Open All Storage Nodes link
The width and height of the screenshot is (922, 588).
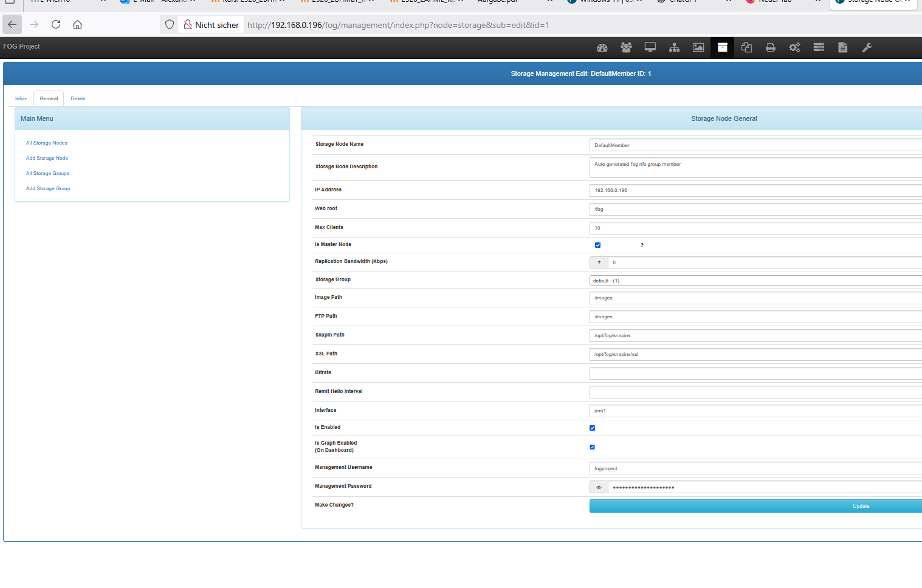47,143
